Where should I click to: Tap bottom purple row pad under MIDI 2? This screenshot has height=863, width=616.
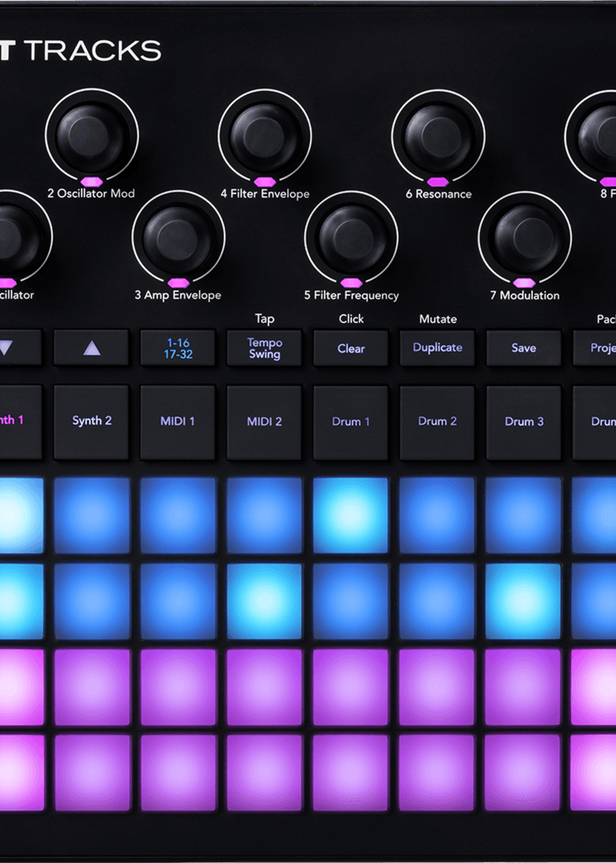point(264,773)
